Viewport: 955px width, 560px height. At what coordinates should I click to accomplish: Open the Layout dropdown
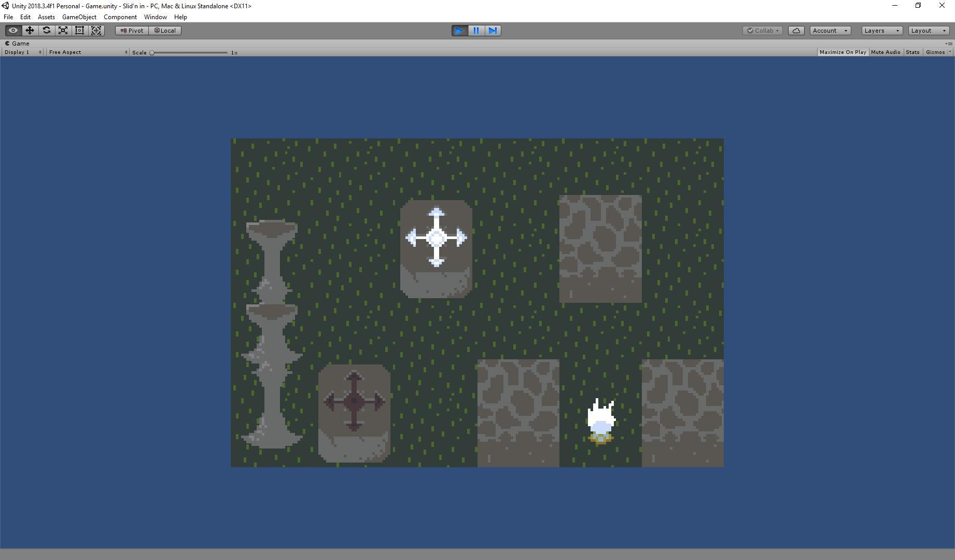929,31
